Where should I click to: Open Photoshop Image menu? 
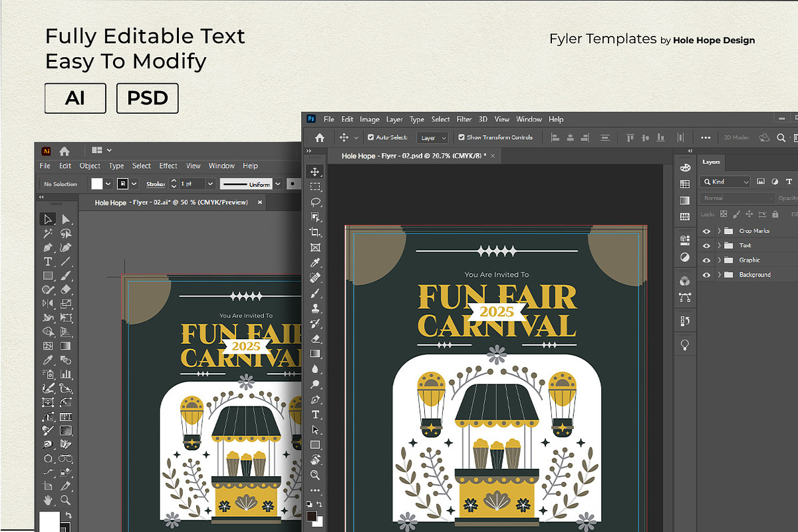(x=370, y=119)
